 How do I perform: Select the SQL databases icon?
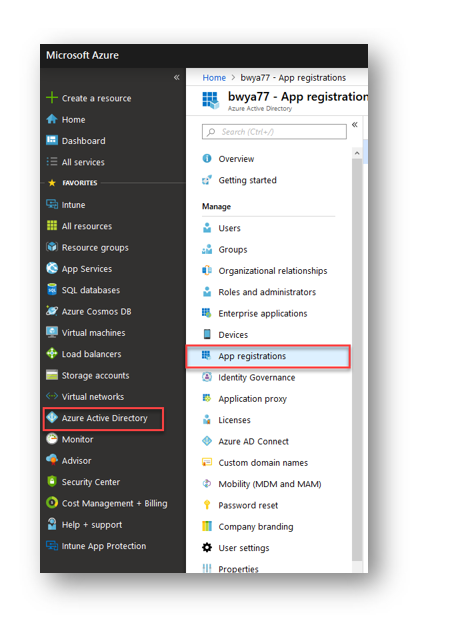click(52, 290)
